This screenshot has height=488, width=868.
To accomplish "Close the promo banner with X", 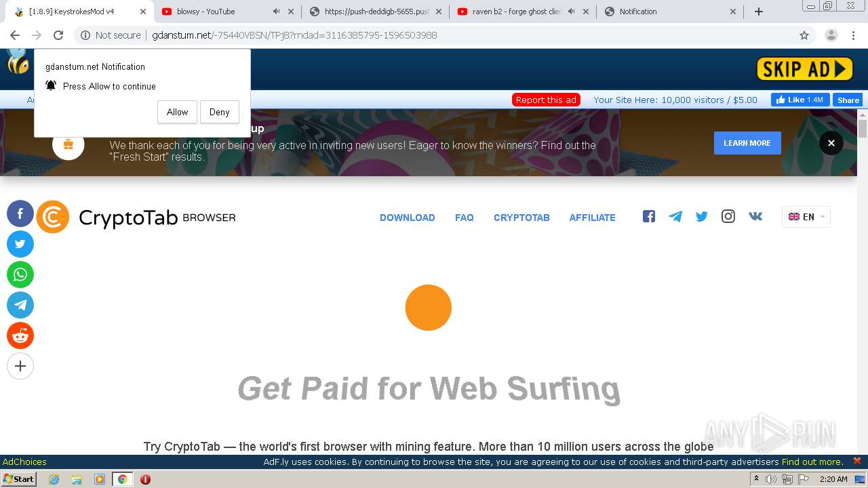I will coord(831,143).
